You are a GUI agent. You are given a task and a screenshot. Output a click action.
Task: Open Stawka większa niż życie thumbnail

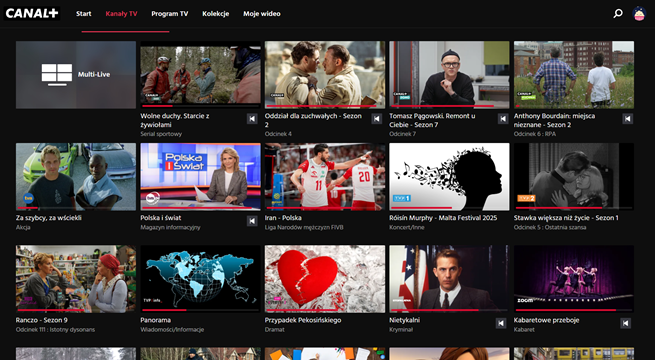click(574, 177)
